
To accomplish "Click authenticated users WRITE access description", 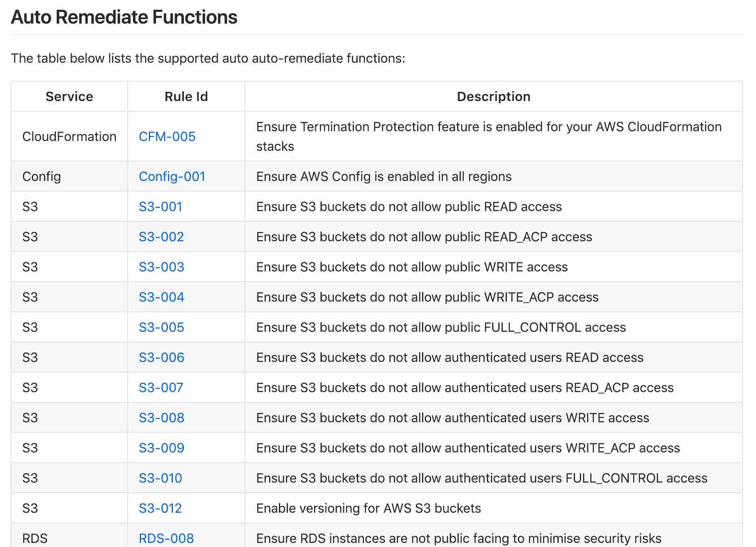I will (x=453, y=418).
